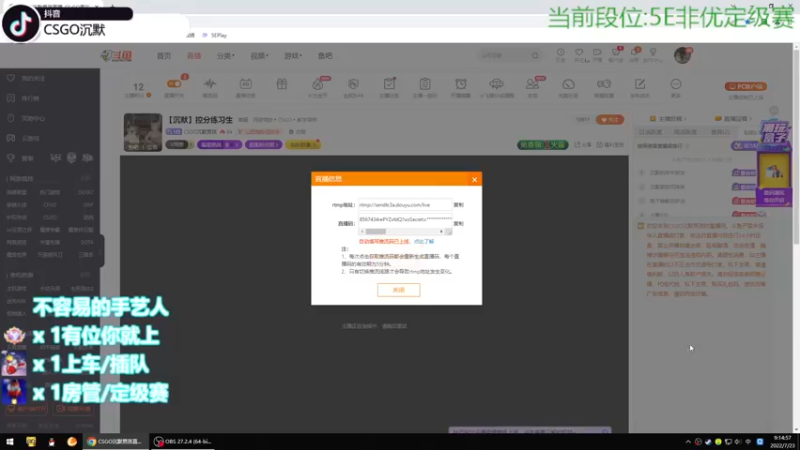Image resolution: width=800 pixels, height=450 pixels.
Task: Expand the 分类 dropdown menu
Action: [225, 56]
